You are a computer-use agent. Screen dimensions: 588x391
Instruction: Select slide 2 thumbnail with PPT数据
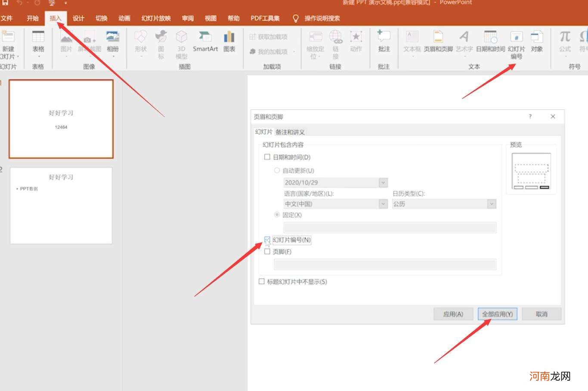tap(61, 206)
